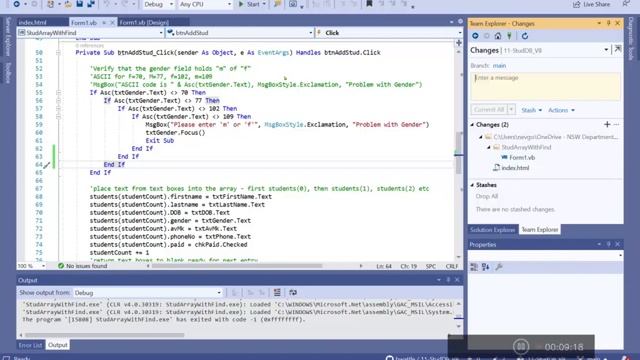Viewport: 640px width, 360px height.
Task: Click the navigate backward toolbar icon
Action: [16, 4]
